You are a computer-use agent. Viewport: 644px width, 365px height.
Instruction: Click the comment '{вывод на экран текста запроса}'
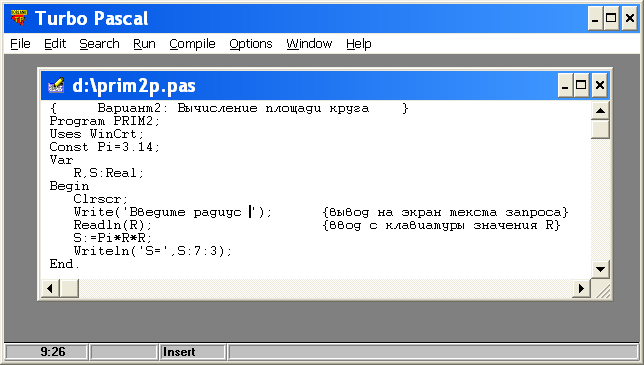(446, 212)
